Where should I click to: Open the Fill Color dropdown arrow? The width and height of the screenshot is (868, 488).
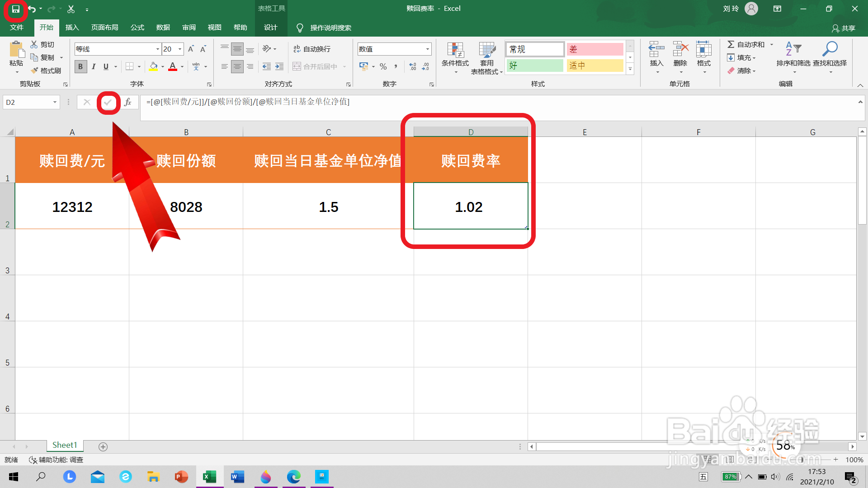tap(162, 66)
